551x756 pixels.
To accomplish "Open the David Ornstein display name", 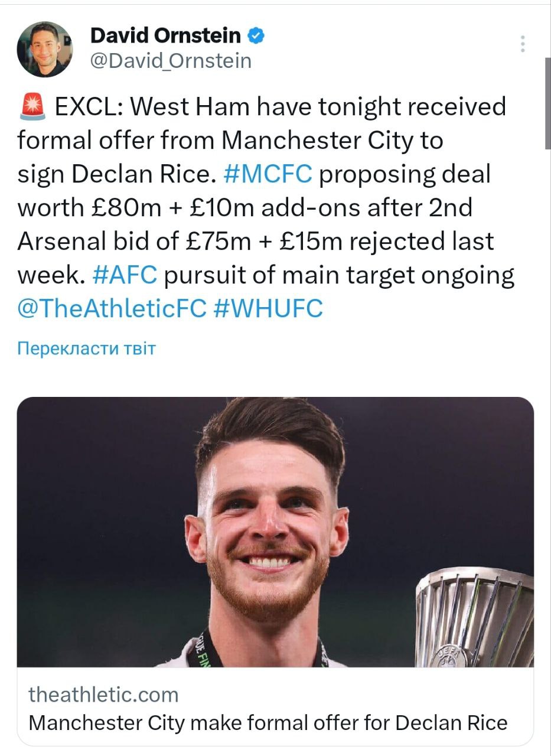I will [165, 36].
